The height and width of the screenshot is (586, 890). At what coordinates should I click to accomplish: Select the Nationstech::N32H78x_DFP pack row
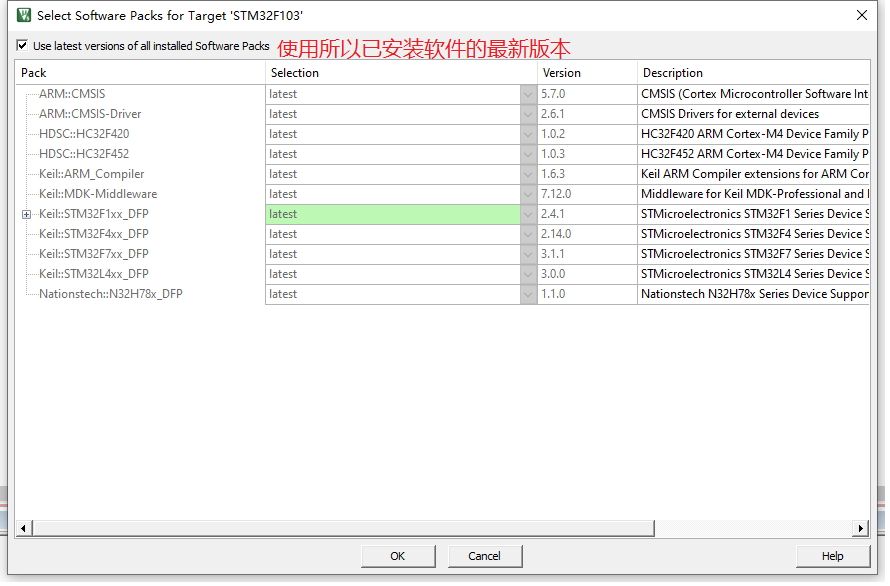pos(111,295)
